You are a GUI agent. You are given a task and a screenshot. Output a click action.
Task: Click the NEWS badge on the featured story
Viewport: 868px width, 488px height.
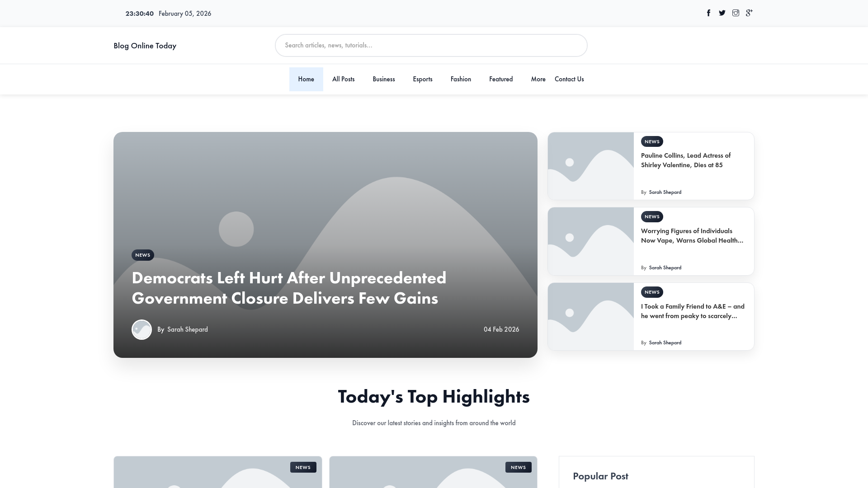pyautogui.click(x=143, y=255)
